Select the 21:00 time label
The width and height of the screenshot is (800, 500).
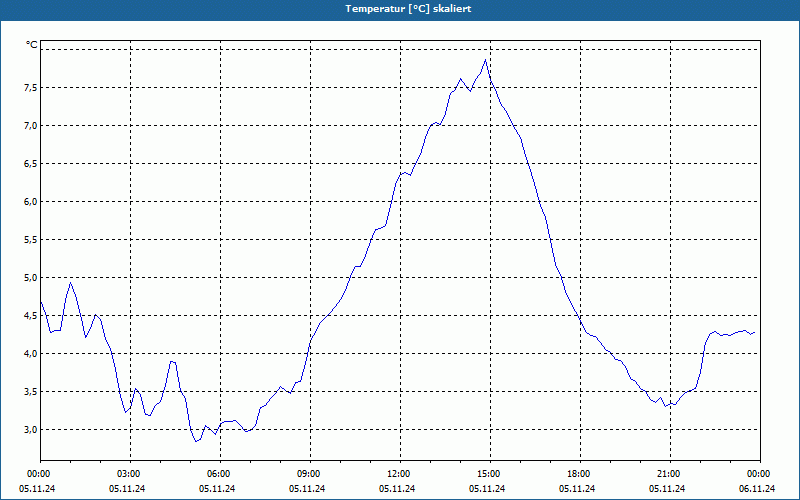[x=670, y=474]
